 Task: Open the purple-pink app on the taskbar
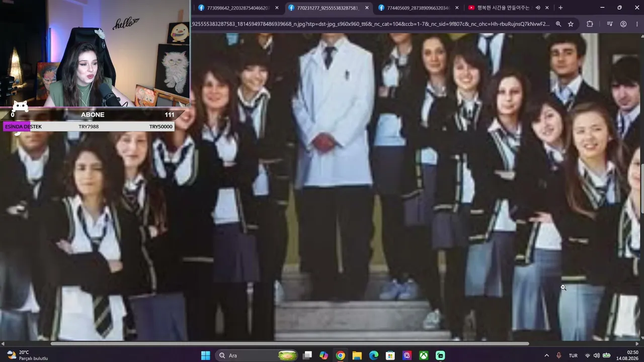pyautogui.click(x=407, y=355)
